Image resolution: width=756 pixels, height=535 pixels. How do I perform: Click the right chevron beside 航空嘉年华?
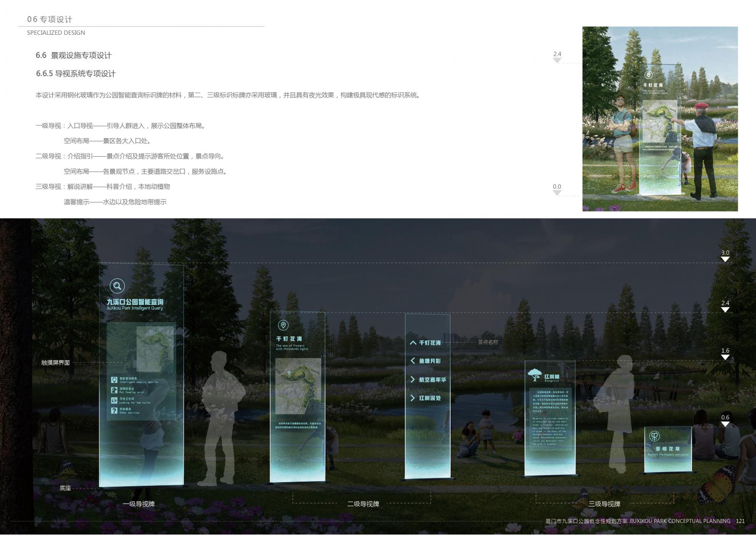pyautogui.click(x=413, y=379)
